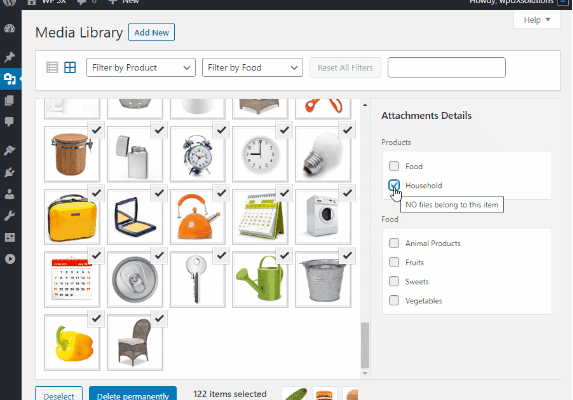Switch to grid view mode
The image size is (573, 400).
point(70,68)
